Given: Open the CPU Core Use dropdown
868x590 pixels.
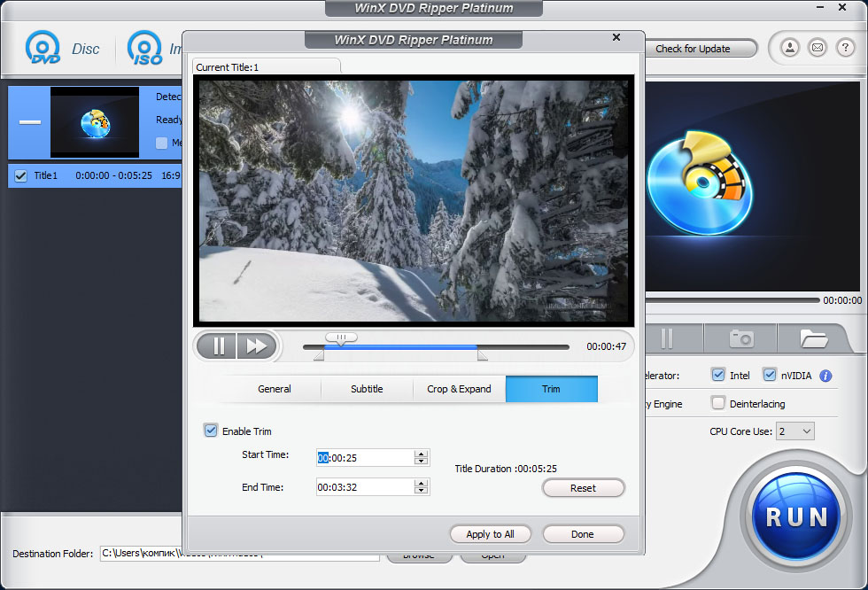Looking at the screenshot, I should [795, 431].
